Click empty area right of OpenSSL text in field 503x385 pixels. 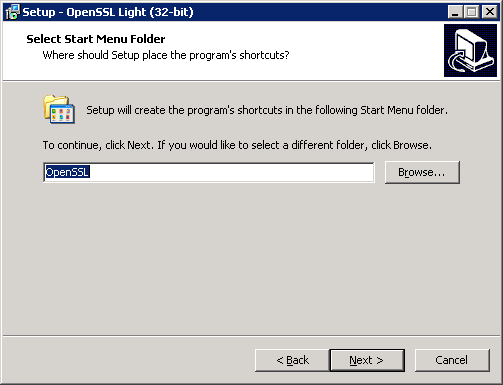230,172
